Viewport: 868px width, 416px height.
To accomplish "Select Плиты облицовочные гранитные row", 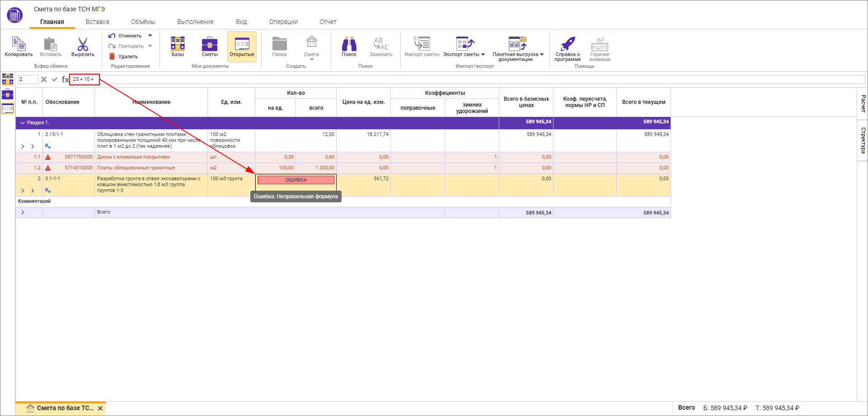I will pyautogui.click(x=343, y=168).
